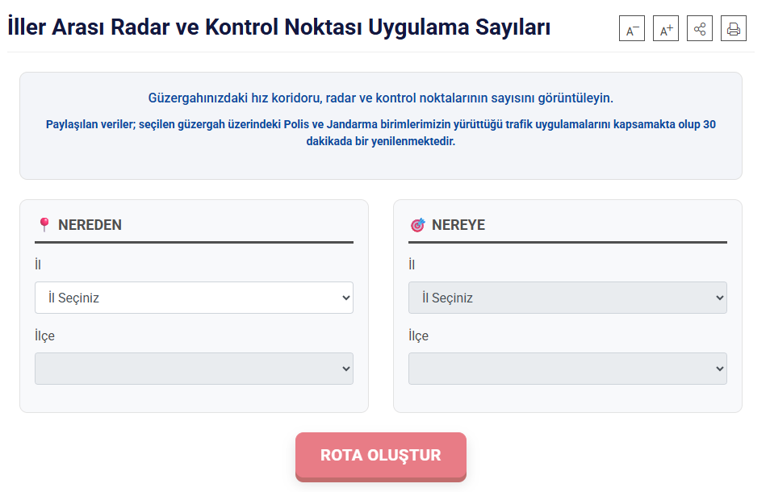Click the İlçe label under NEREYE
The width and height of the screenshot is (770, 492).
419,336
